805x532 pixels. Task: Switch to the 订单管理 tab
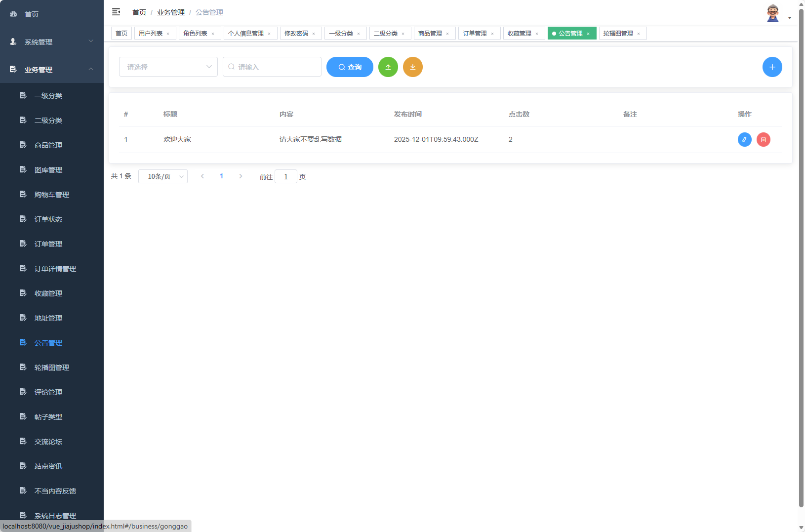[475, 33]
